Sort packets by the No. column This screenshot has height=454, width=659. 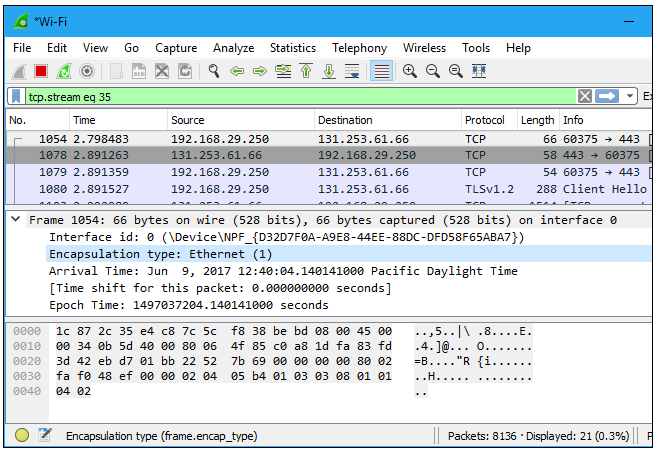click(x=38, y=120)
